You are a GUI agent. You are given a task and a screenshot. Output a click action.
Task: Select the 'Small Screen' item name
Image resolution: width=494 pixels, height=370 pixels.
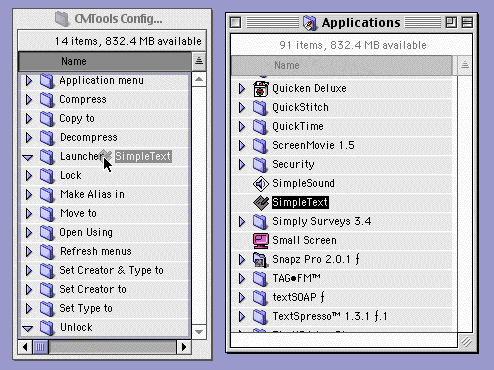(x=304, y=240)
